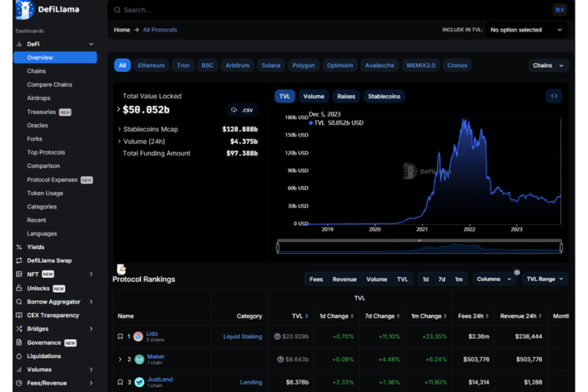Screen dimensions: 588x392
Task: Sort table by TVL column arrows
Action: coord(307,316)
